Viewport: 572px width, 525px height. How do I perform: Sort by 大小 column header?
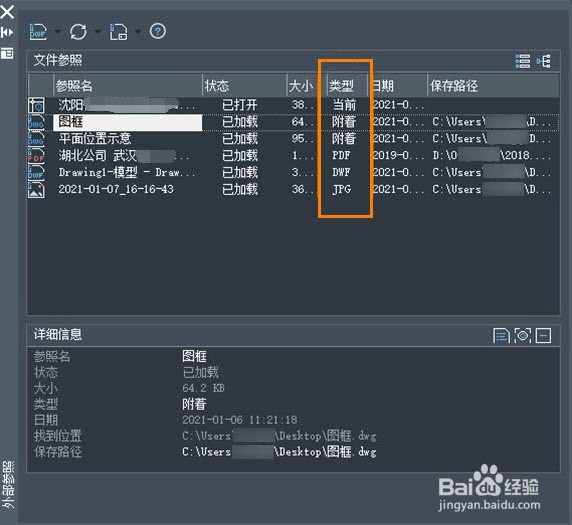306,86
